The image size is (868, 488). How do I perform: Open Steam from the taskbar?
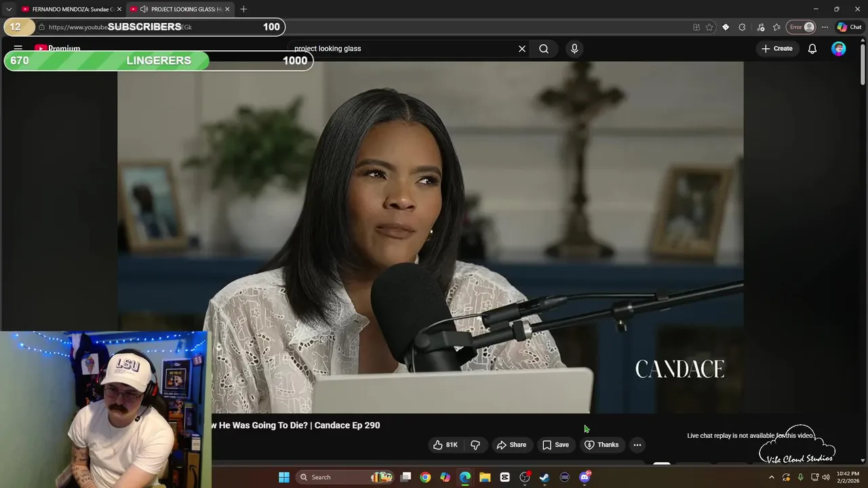[x=545, y=477]
